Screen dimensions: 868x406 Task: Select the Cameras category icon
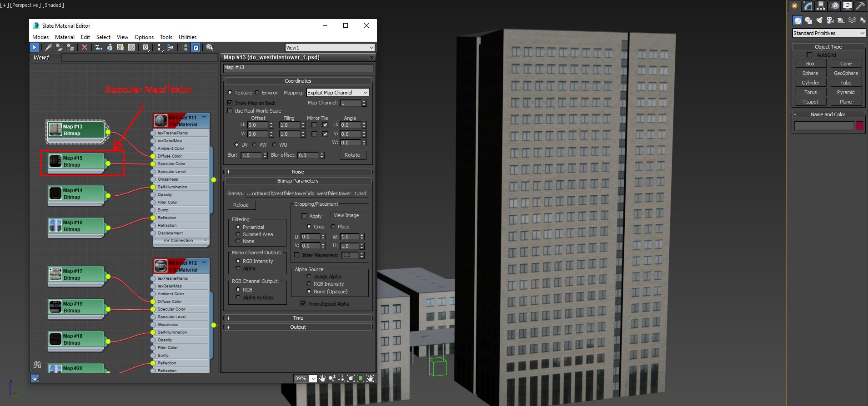(830, 20)
